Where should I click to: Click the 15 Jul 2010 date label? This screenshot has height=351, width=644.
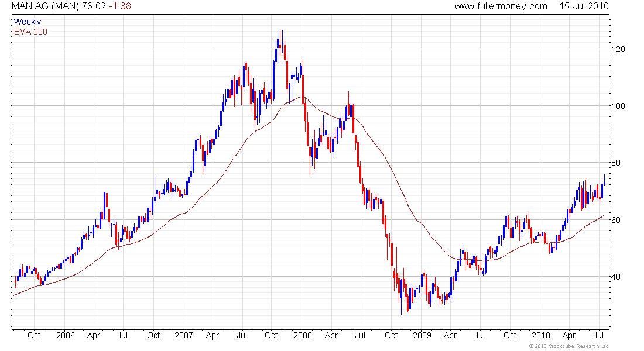584,6
